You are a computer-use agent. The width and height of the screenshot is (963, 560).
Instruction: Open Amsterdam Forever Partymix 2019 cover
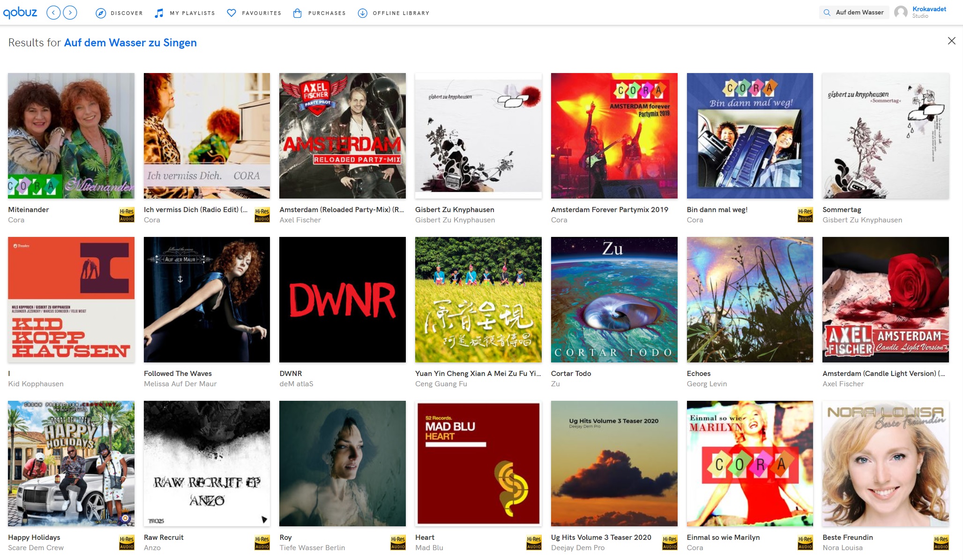click(614, 136)
